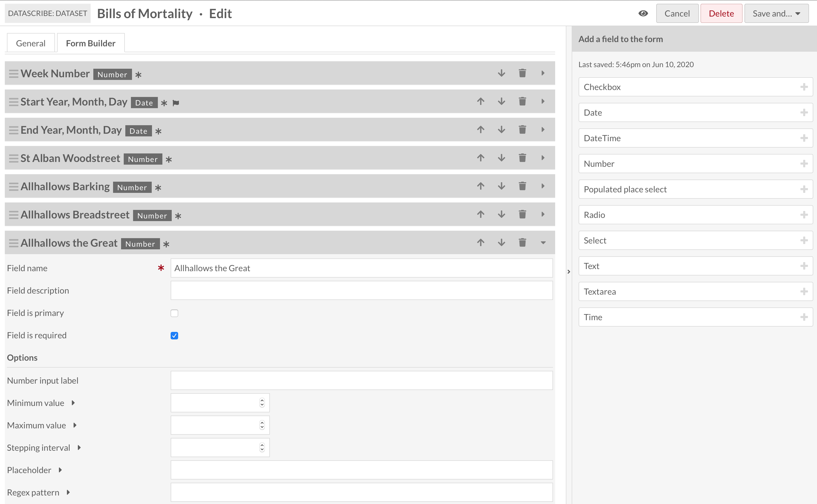This screenshot has height=504, width=817.
Task: Add a Checkbox field with plus icon
Action: click(804, 87)
